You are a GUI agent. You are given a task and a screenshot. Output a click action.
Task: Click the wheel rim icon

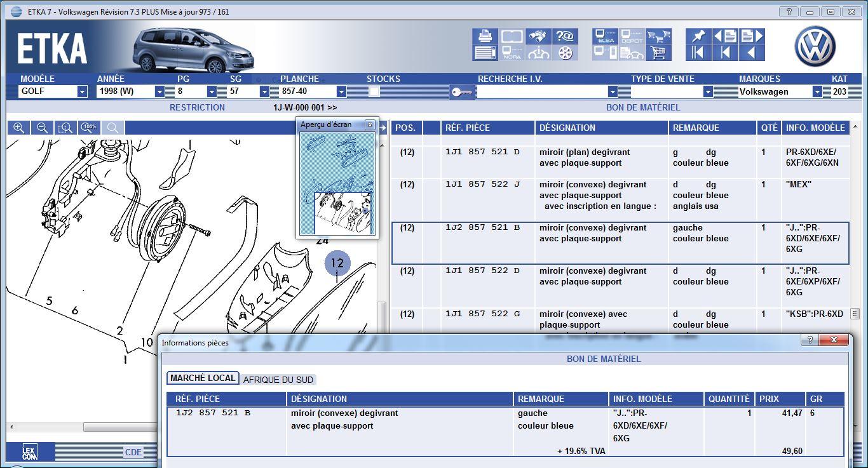pos(565,53)
